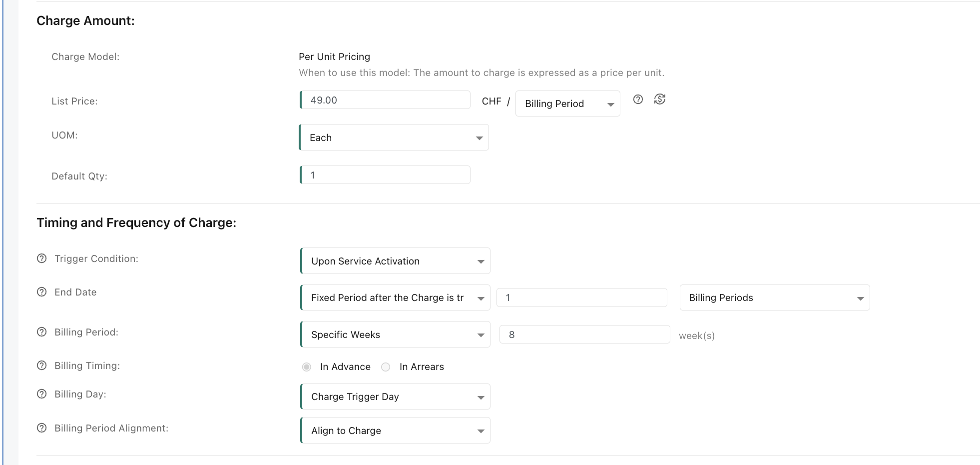Image resolution: width=980 pixels, height=465 pixels.
Task: Select the In Arrears radio button
Action: 386,367
